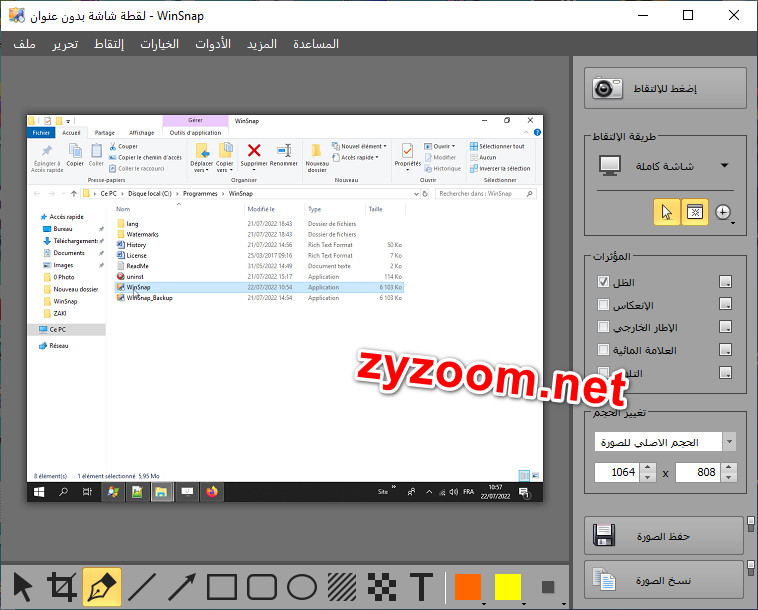Viewport: 758px width, 610px height.
Task: Open settings box beside الظل effect
Action: [x=725, y=281]
